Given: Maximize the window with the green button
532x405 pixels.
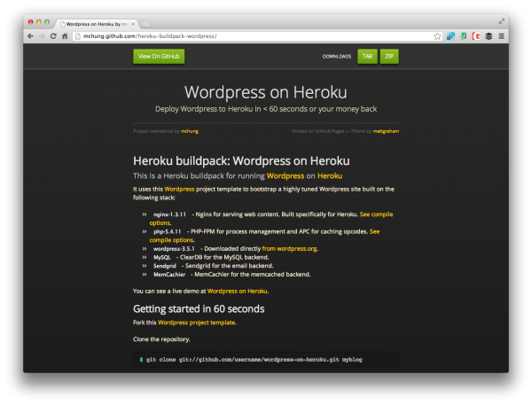Looking at the screenshot, I should (x=47, y=22).
